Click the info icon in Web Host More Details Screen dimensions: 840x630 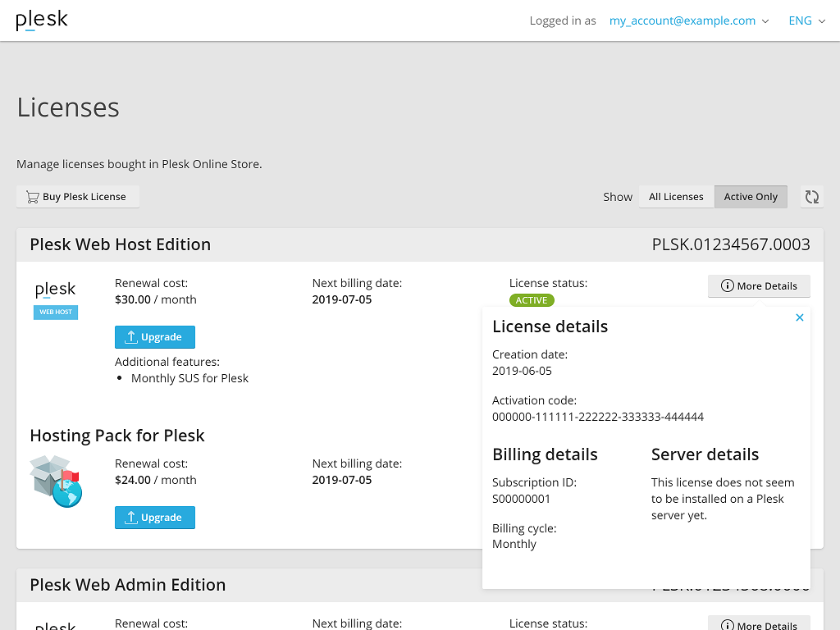pyautogui.click(x=727, y=286)
